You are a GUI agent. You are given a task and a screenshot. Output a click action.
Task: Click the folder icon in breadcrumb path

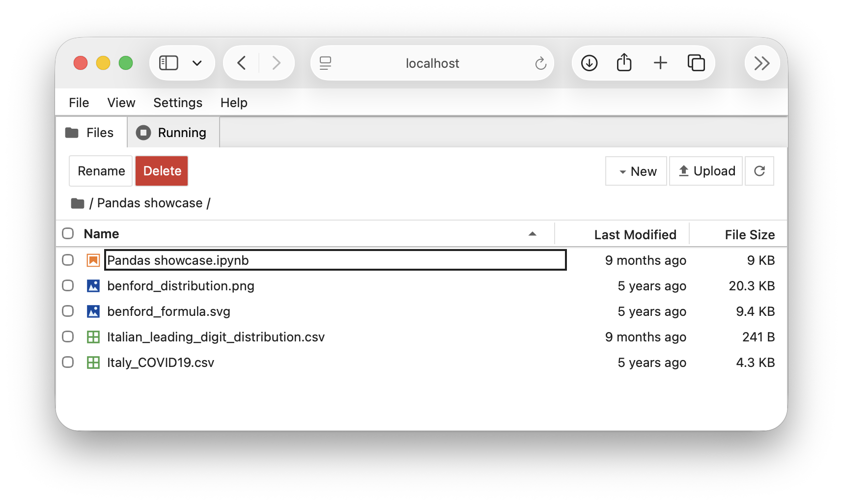pyautogui.click(x=78, y=203)
